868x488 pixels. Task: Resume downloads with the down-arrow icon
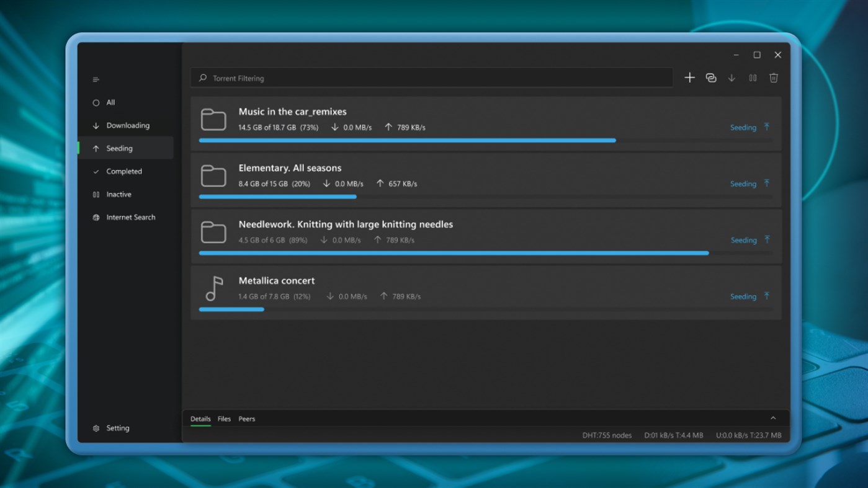pyautogui.click(x=732, y=78)
